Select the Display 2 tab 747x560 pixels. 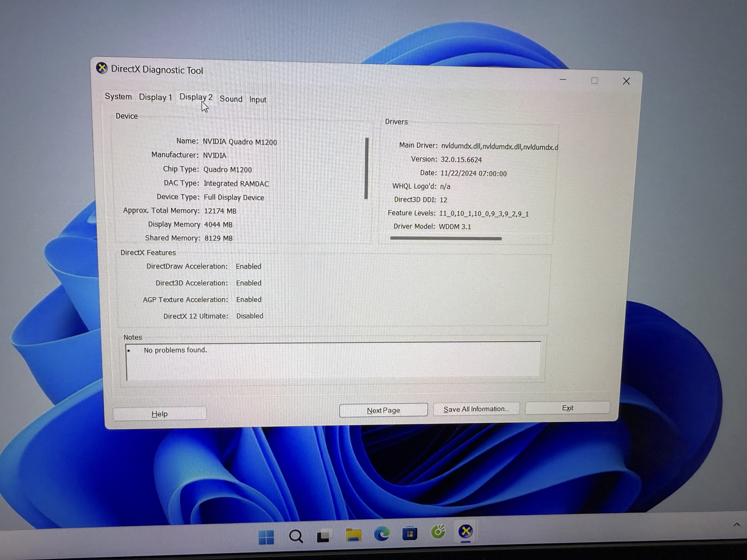196,97
